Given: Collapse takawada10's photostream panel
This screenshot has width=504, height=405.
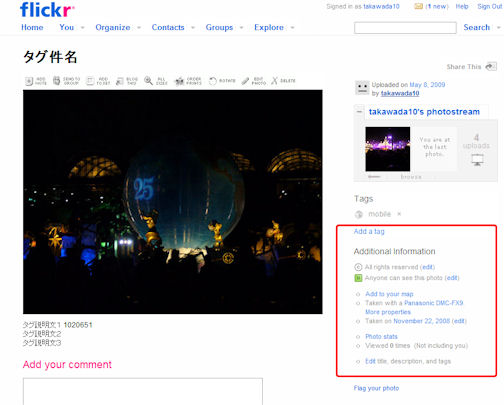Looking at the screenshot, I should tap(359, 112).
